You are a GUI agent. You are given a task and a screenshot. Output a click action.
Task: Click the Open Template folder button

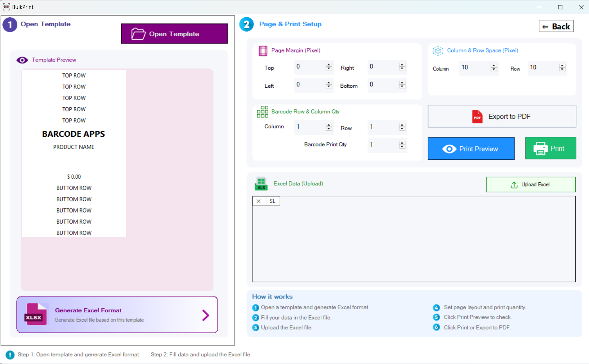click(x=174, y=33)
